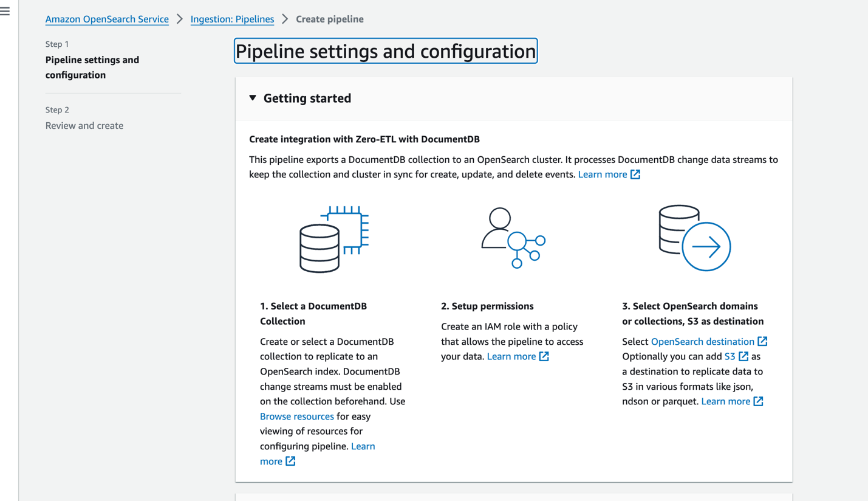The image size is (868, 501).
Task: Open Learn more link for Zero-ETL description
Action: pos(603,174)
